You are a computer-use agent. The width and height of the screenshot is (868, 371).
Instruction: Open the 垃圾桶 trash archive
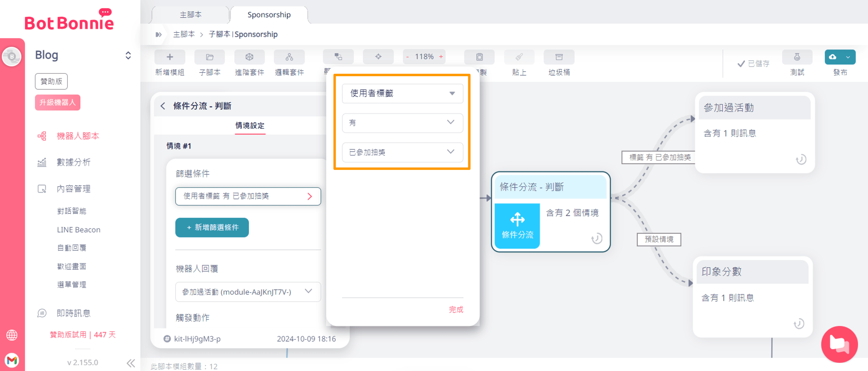pos(559,57)
